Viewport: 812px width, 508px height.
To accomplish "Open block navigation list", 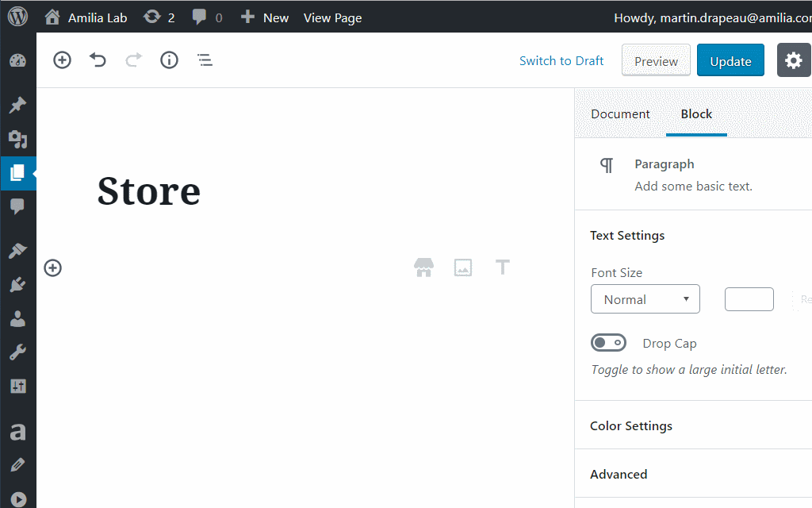I will 205,60.
